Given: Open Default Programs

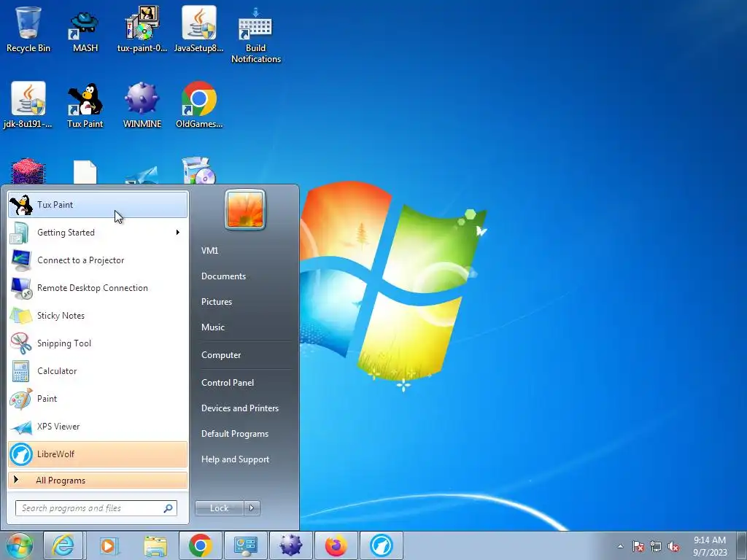Looking at the screenshot, I should point(235,434).
